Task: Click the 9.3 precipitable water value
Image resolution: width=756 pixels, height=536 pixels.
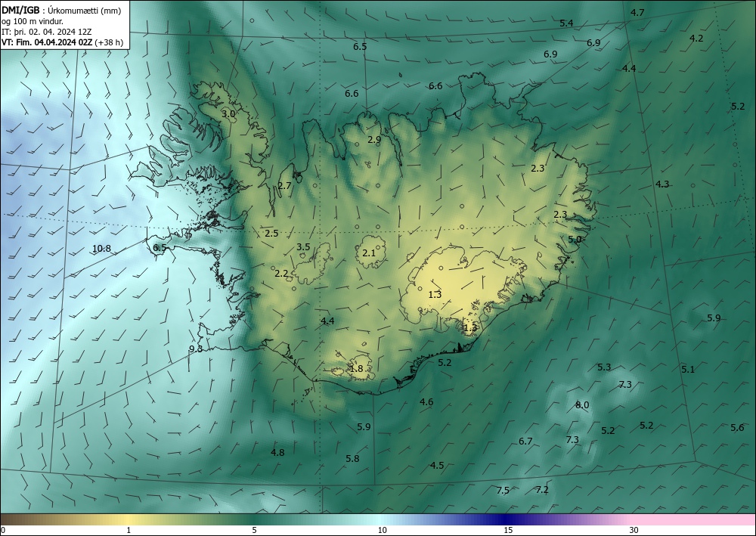Action: 196,349
